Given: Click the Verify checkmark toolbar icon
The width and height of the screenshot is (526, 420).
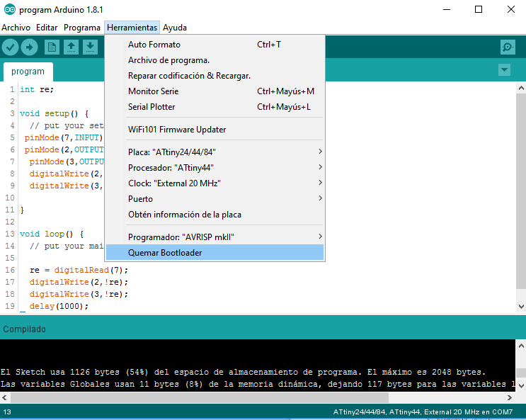Looking at the screenshot, I should pyautogui.click(x=10, y=47).
